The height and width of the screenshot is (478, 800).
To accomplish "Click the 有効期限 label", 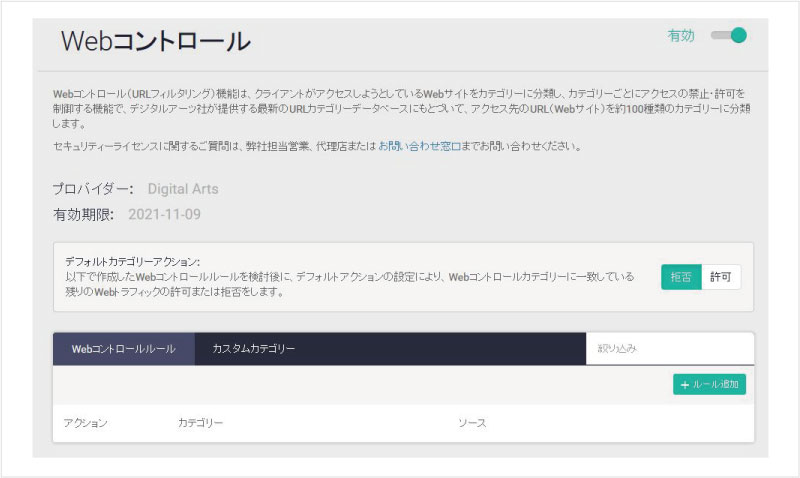I will (84, 214).
